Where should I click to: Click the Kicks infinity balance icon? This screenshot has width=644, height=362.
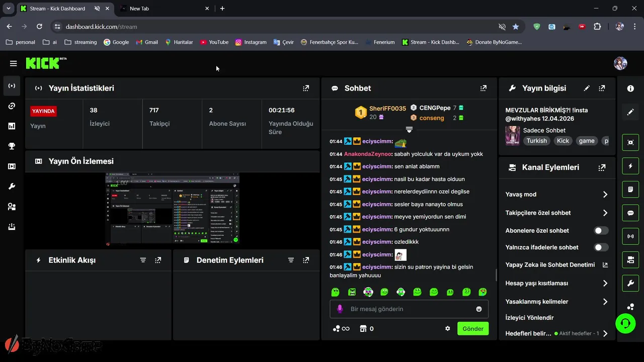point(341,329)
